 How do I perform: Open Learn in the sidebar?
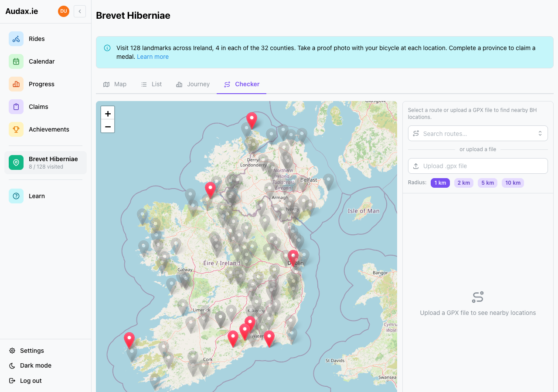[x=45, y=196]
